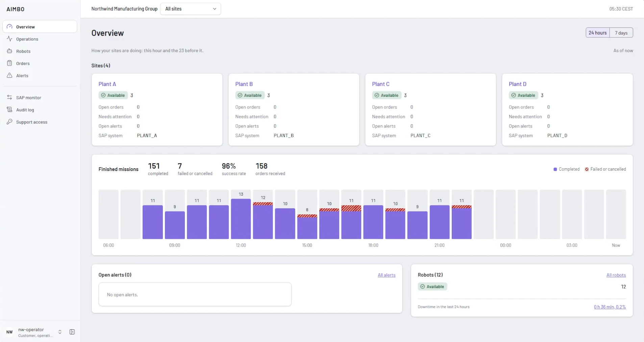The width and height of the screenshot is (644, 342).
Task: Click Plant B Available status badge
Action: click(x=250, y=95)
